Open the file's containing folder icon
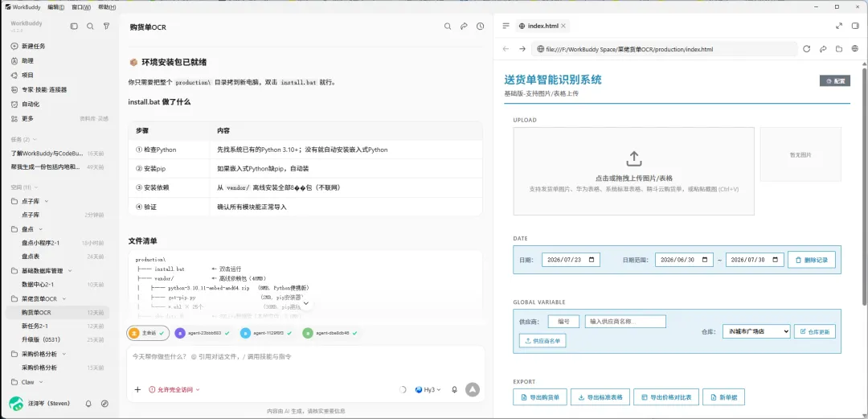The width and height of the screenshot is (868, 419). pos(839,49)
